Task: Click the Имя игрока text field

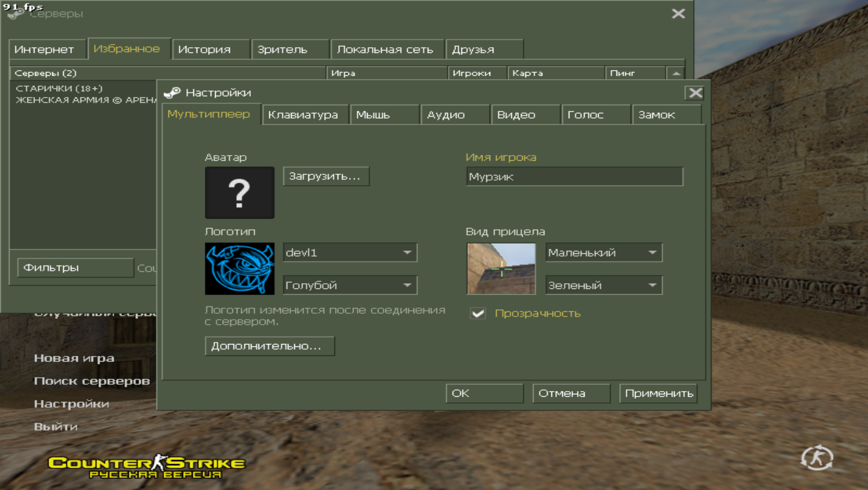Action: coord(574,177)
